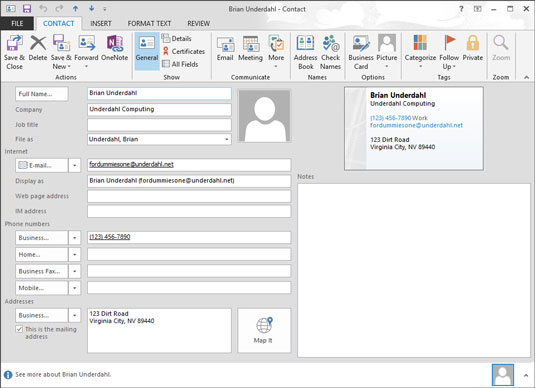The width and height of the screenshot is (535, 388).
Task: Click the contact photo placeholder
Action: pyautogui.click(x=264, y=116)
